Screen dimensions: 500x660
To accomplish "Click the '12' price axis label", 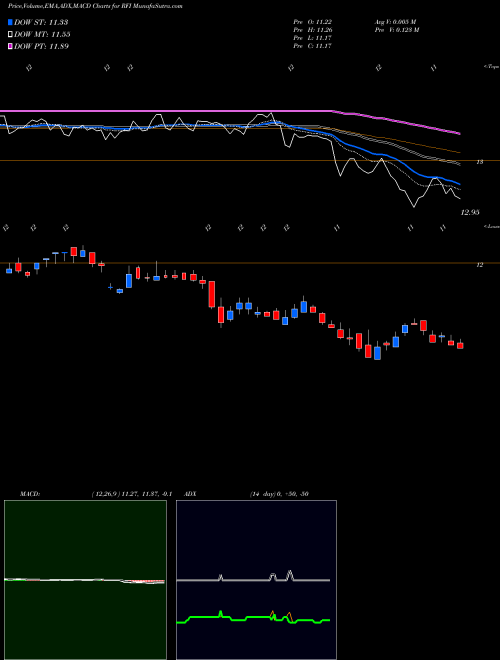I will tap(479, 265).
